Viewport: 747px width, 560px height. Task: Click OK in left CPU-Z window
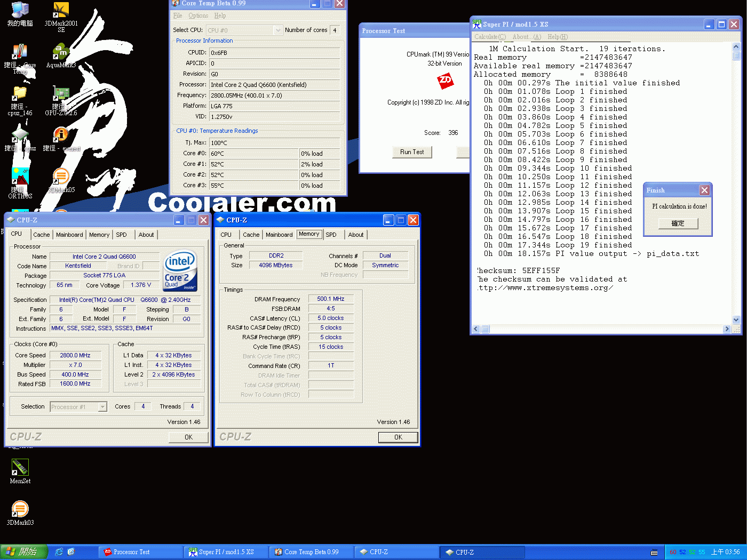tap(188, 437)
